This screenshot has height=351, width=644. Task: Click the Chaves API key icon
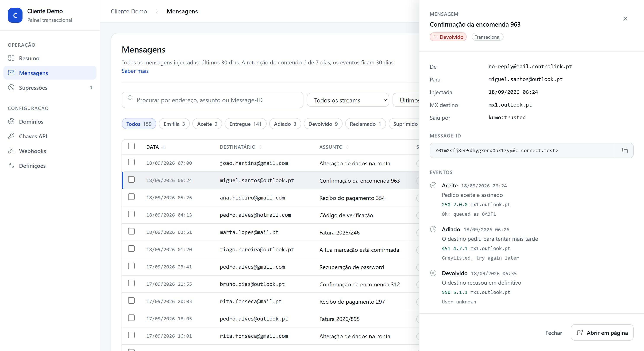coord(11,136)
